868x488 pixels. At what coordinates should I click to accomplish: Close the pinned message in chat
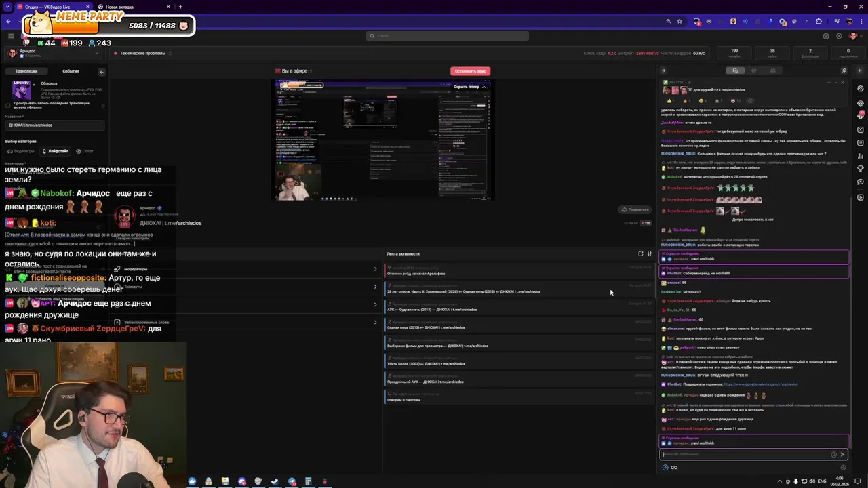coord(843,82)
